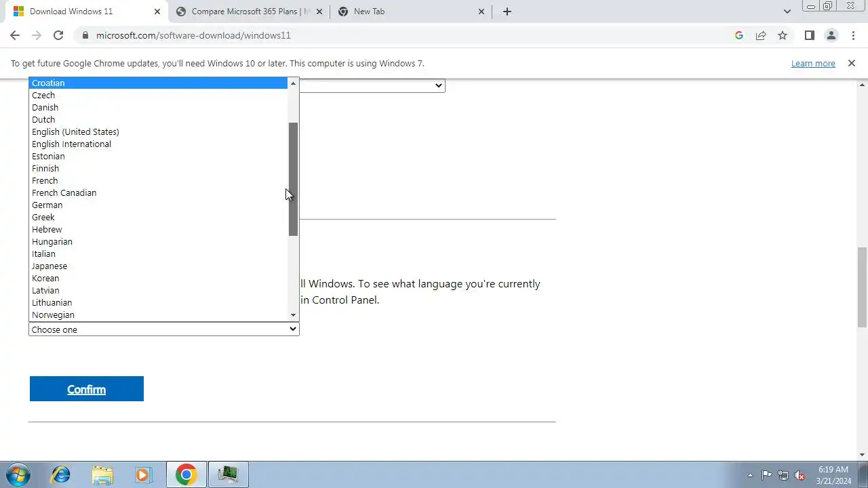
Task: Select Dutch from the language list
Action: (158, 119)
